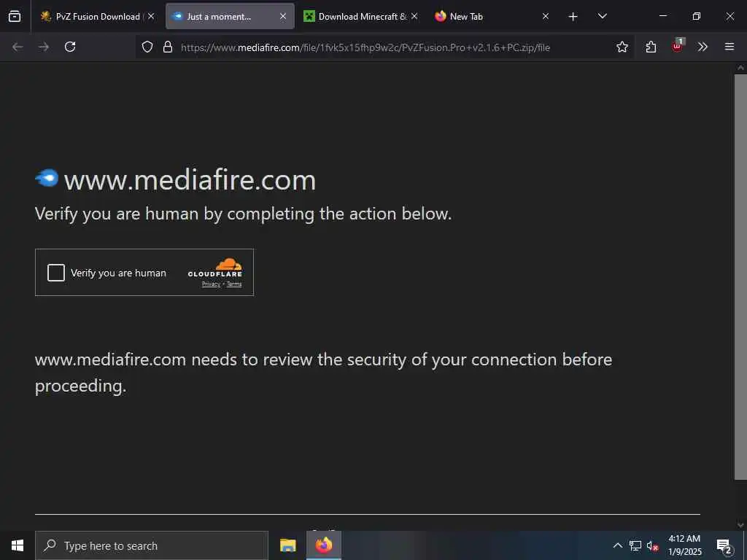The height and width of the screenshot is (560, 747).
Task: Close the Download Minecraft tab
Action: pyautogui.click(x=414, y=16)
